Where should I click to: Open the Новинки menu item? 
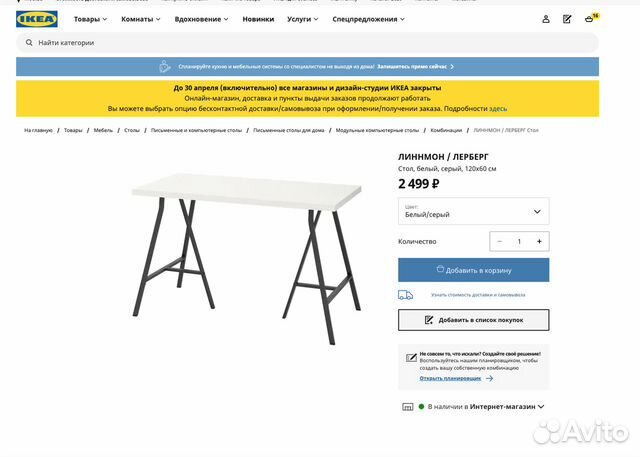[258, 19]
